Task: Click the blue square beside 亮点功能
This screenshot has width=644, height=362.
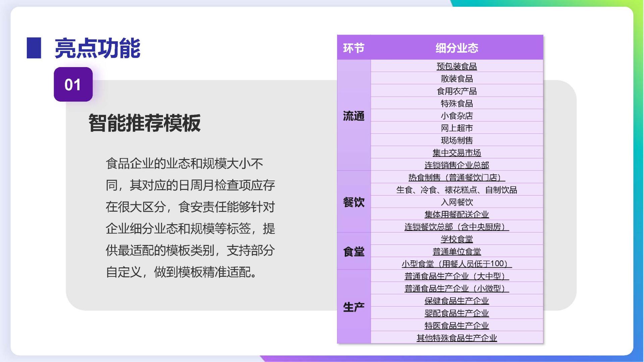Action: click(34, 48)
